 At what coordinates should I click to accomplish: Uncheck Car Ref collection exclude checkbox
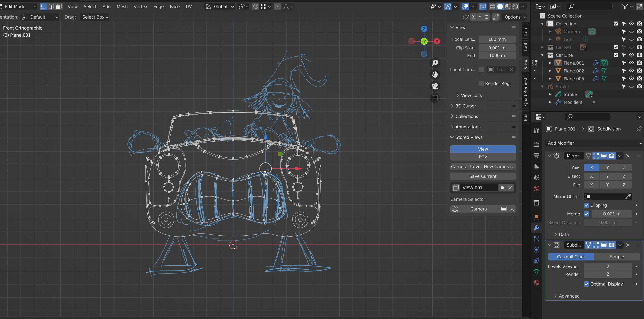tap(616, 47)
